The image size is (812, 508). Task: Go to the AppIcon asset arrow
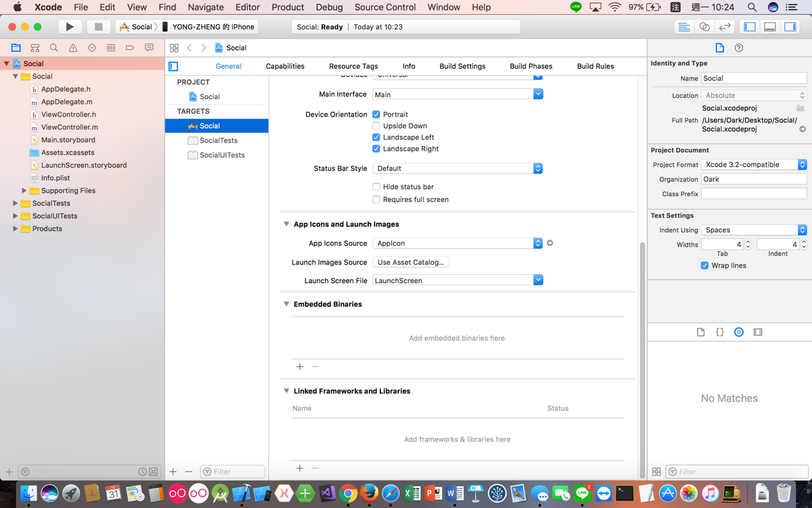pos(550,243)
